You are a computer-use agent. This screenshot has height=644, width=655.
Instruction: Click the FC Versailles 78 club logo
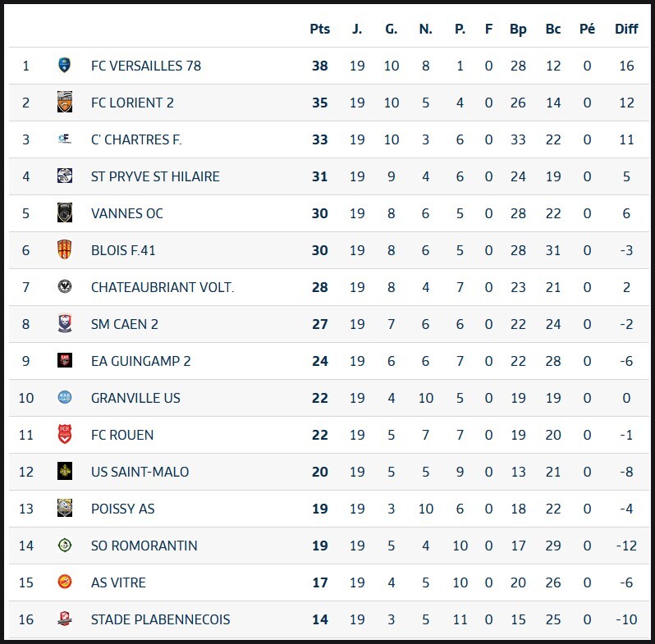tap(65, 66)
